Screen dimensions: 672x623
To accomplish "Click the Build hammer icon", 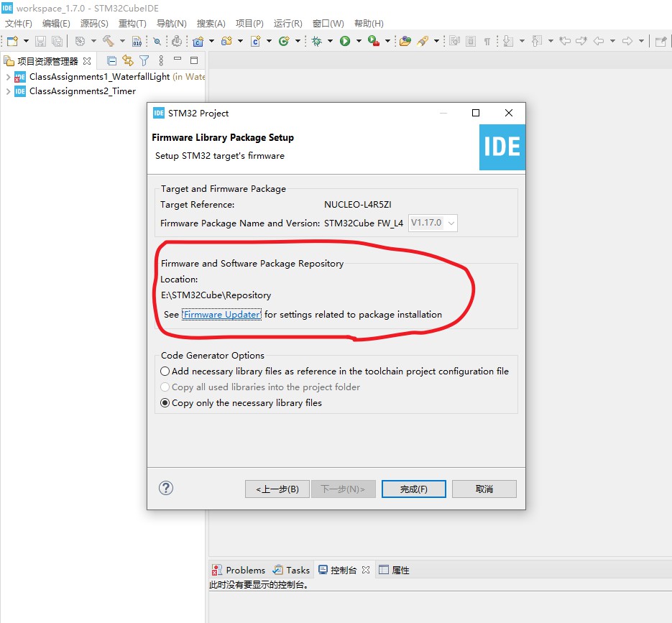I will coord(108,41).
